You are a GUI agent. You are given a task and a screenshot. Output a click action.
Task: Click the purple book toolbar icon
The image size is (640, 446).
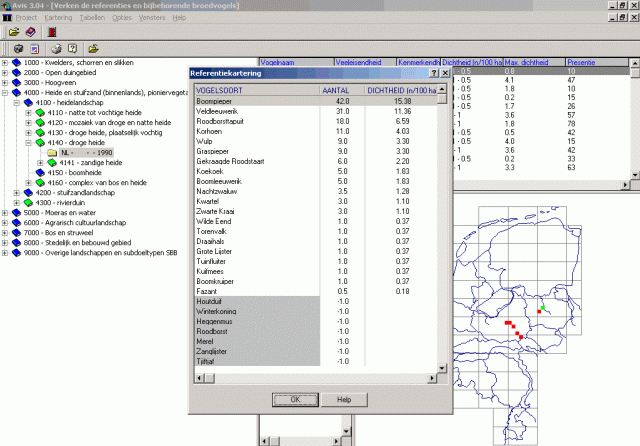coord(31,32)
